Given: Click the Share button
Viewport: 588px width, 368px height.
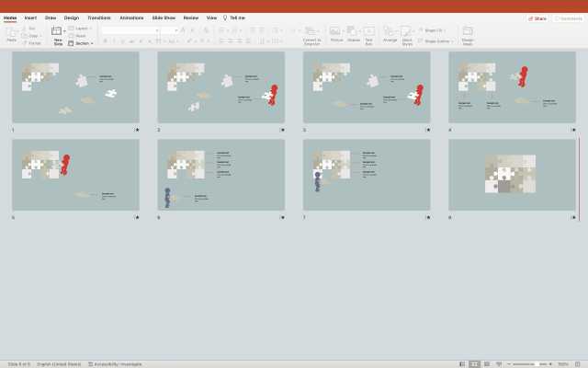Looking at the screenshot, I should tap(537, 17).
